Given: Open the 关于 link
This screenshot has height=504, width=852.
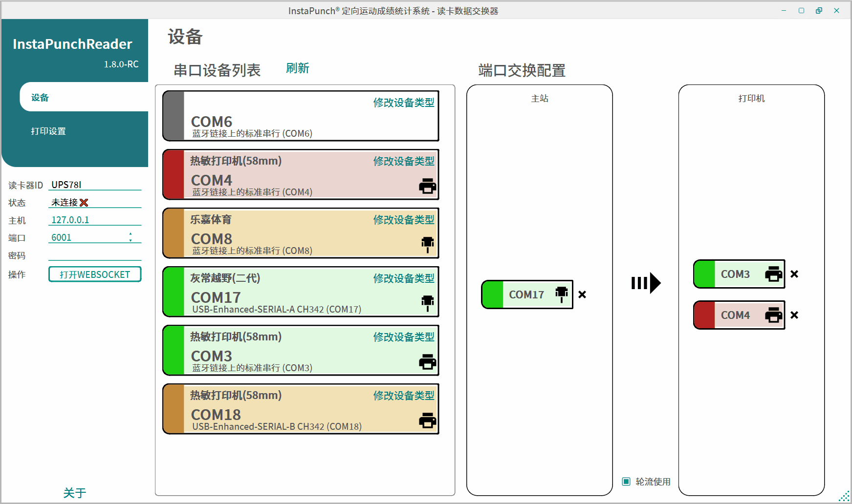Looking at the screenshot, I should [74, 493].
